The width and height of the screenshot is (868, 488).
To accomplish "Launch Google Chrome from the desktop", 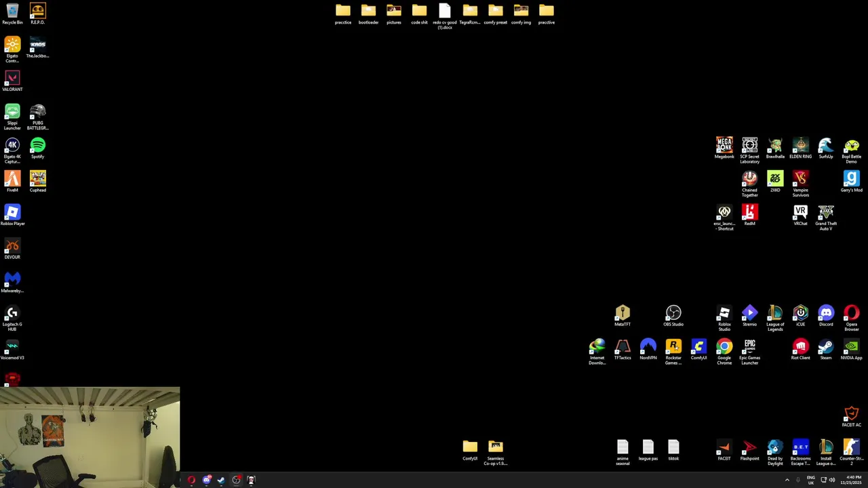I will [x=724, y=352].
